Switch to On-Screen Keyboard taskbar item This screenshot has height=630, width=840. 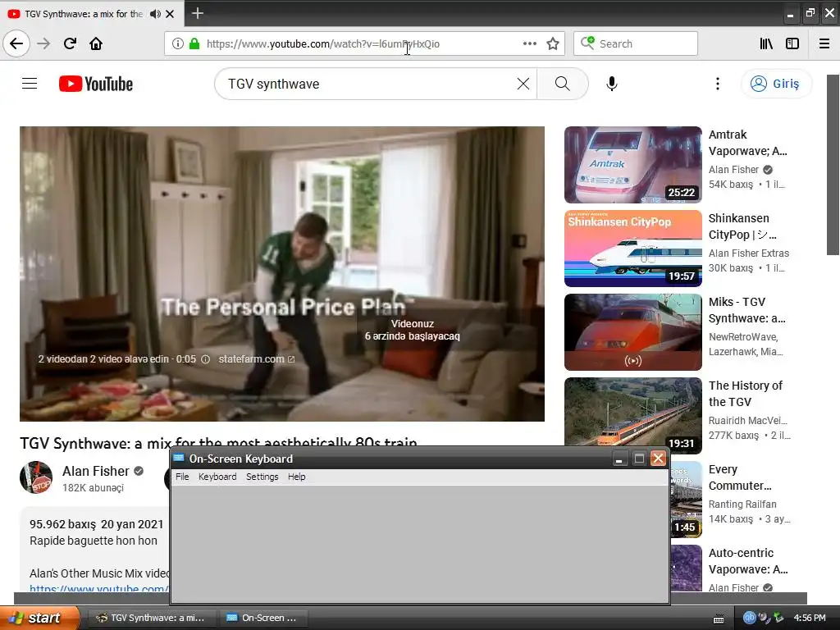tap(263, 618)
